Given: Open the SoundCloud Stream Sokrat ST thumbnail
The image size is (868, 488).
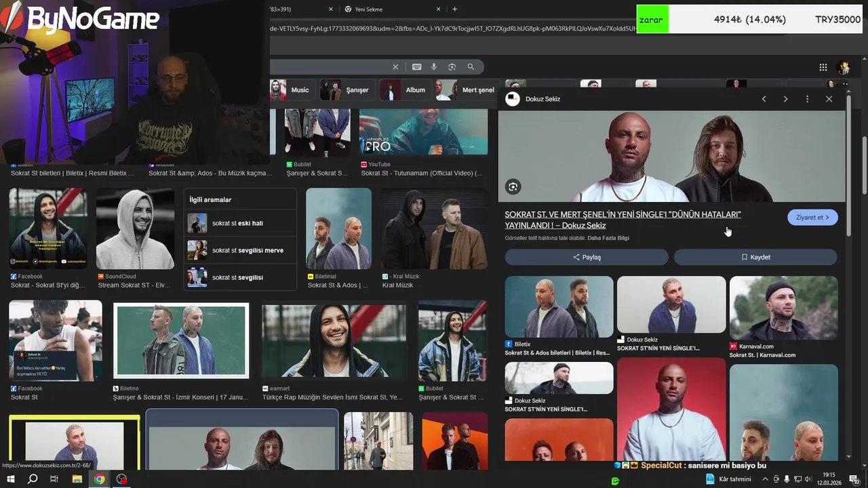Looking at the screenshot, I should pos(135,228).
